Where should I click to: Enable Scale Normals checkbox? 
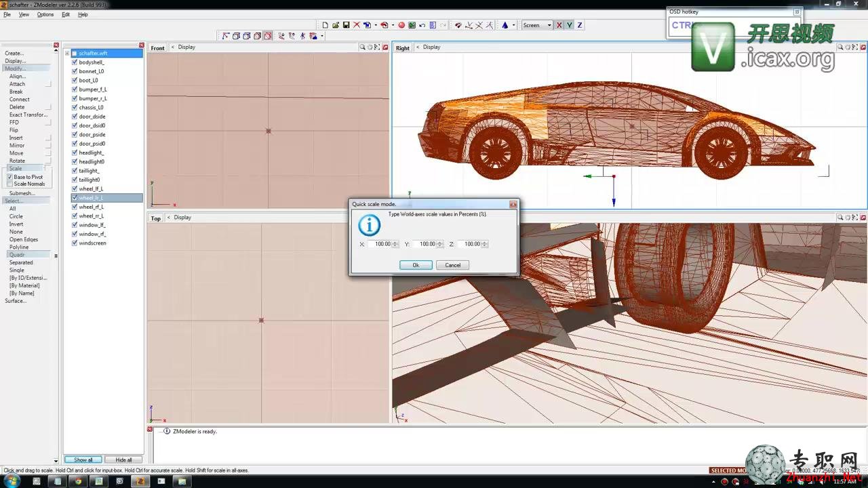coord(10,184)
